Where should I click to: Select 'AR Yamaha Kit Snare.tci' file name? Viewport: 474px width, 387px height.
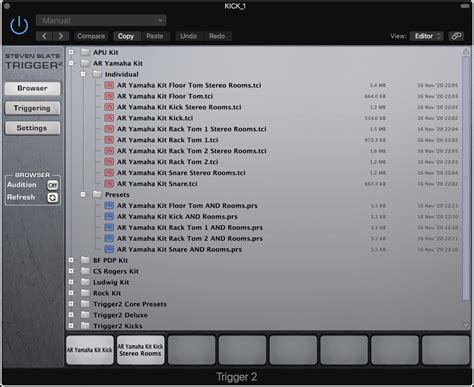[157, 184]
